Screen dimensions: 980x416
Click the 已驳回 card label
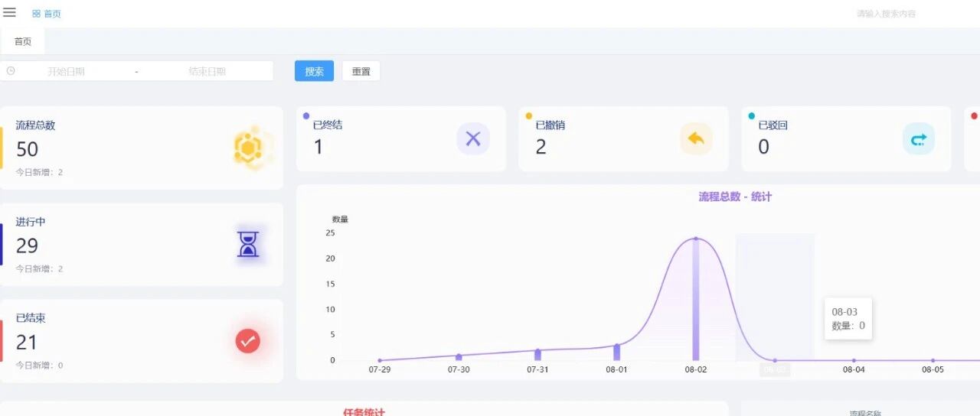coord(773,125)
